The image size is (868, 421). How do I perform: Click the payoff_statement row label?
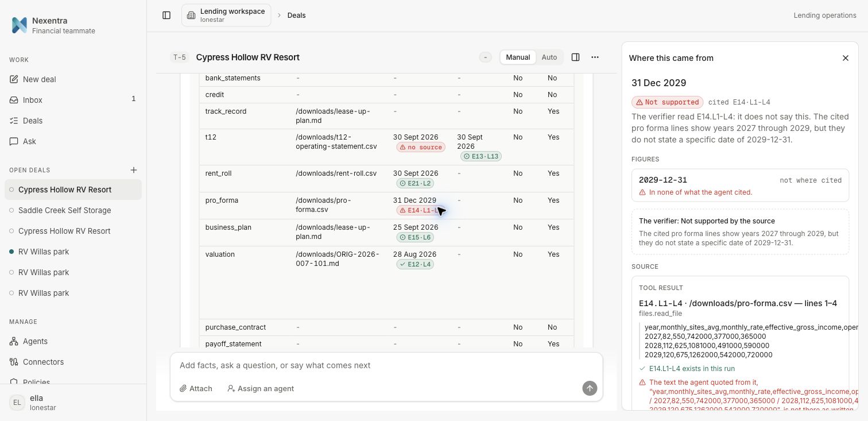(233, 344)
